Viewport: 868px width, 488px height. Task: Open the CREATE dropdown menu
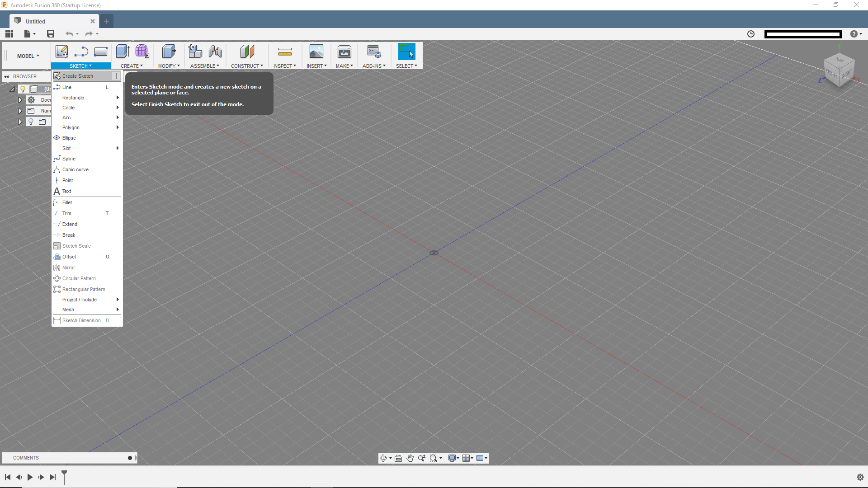pyautogui.click(x=132, y=66)
